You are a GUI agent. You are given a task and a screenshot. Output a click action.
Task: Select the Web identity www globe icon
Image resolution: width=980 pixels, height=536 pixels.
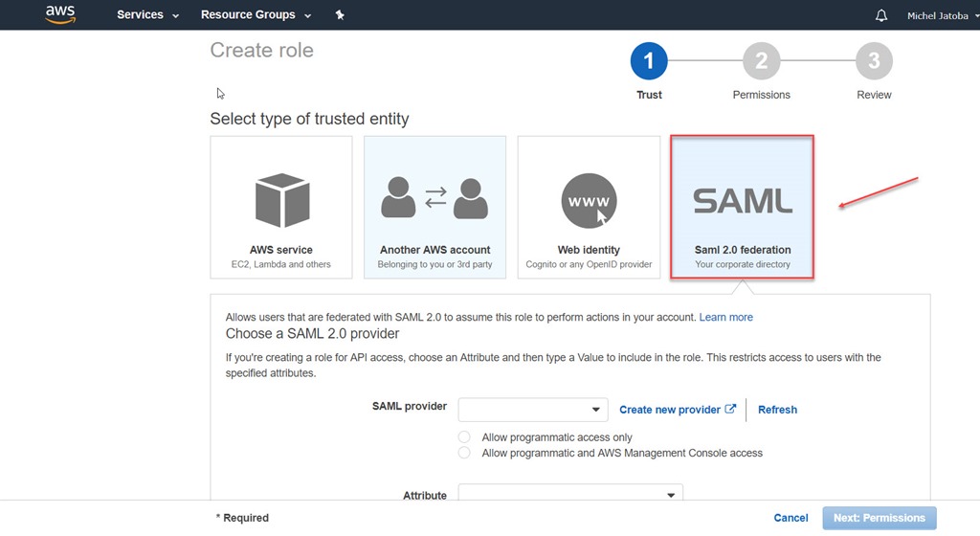coord(589,201)
